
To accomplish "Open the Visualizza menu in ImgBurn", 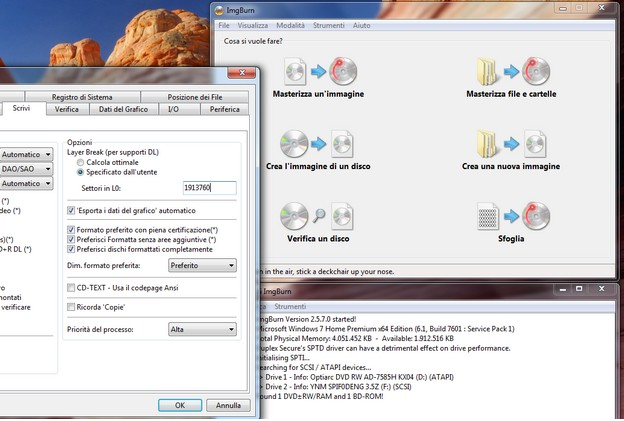I will (253, 25).
